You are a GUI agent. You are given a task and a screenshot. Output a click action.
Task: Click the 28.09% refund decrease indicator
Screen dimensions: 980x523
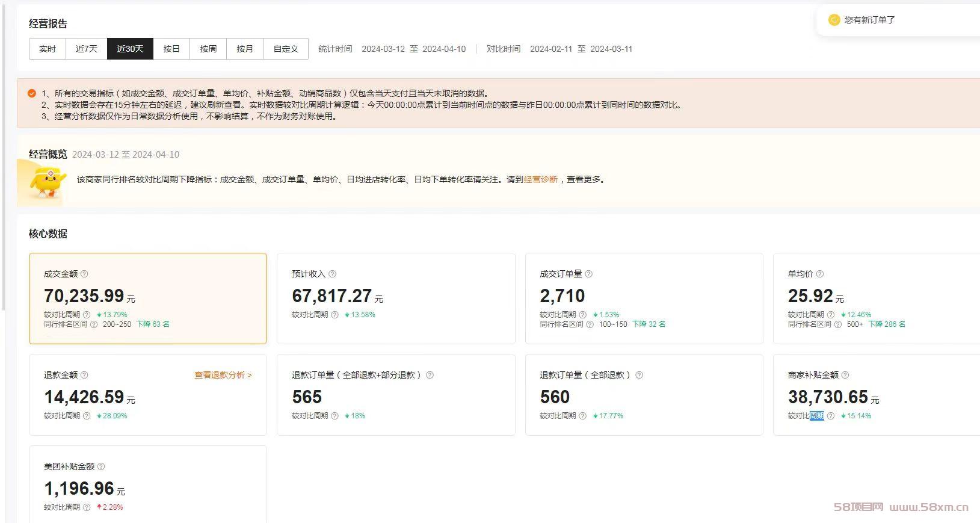coord(112,416)
